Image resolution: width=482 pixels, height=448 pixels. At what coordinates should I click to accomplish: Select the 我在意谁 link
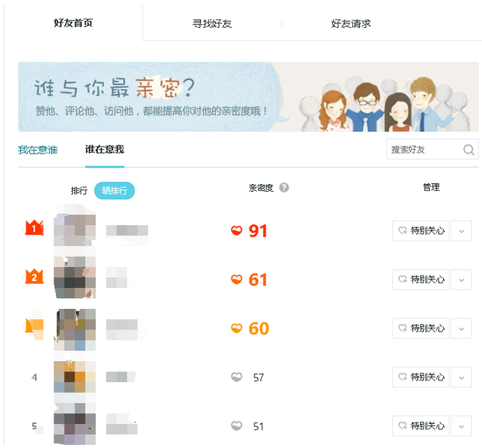click(x=38, y=149)
